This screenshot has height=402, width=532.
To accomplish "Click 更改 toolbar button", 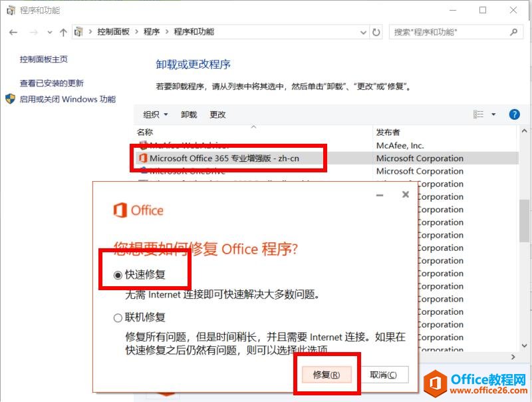I will click(217, 114).
